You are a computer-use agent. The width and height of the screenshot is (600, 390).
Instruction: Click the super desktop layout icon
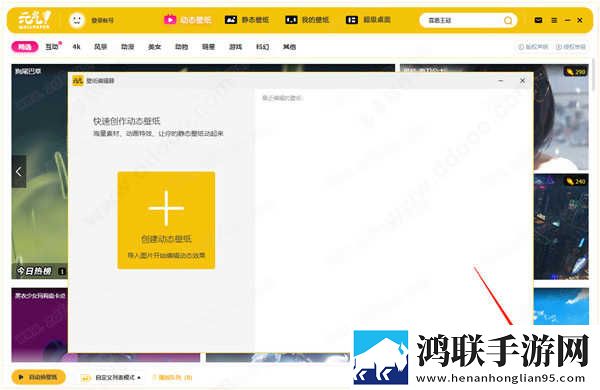(x=352, y=20)
